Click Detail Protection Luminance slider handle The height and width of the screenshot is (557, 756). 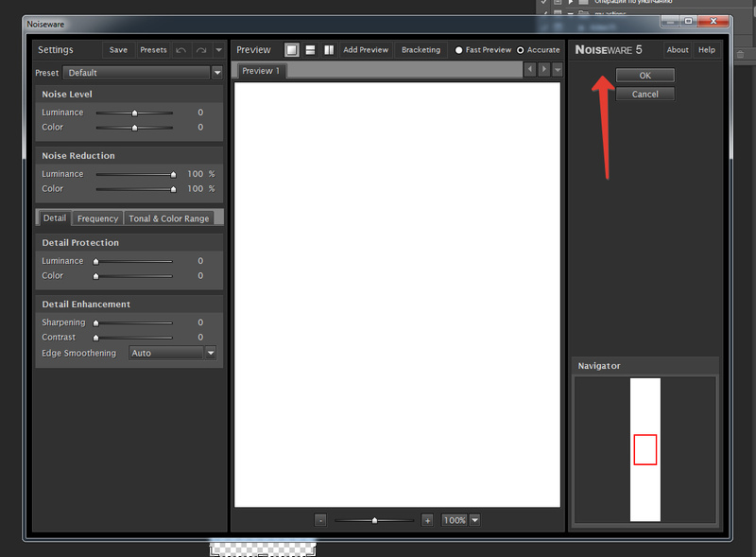96,262
